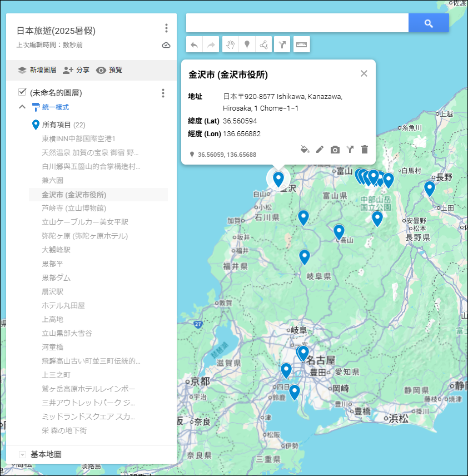Toggle the (未命名的圖層) layer visibility checkbox
The image size is (468, 476).
(x=23, y=92)
